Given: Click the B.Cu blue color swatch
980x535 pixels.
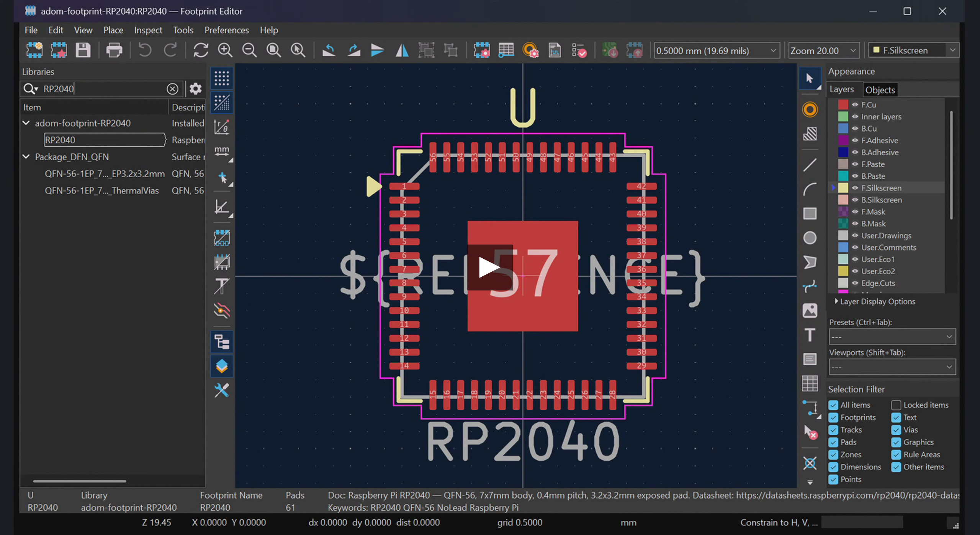Looking at the screenshot, I should point(843,129).
